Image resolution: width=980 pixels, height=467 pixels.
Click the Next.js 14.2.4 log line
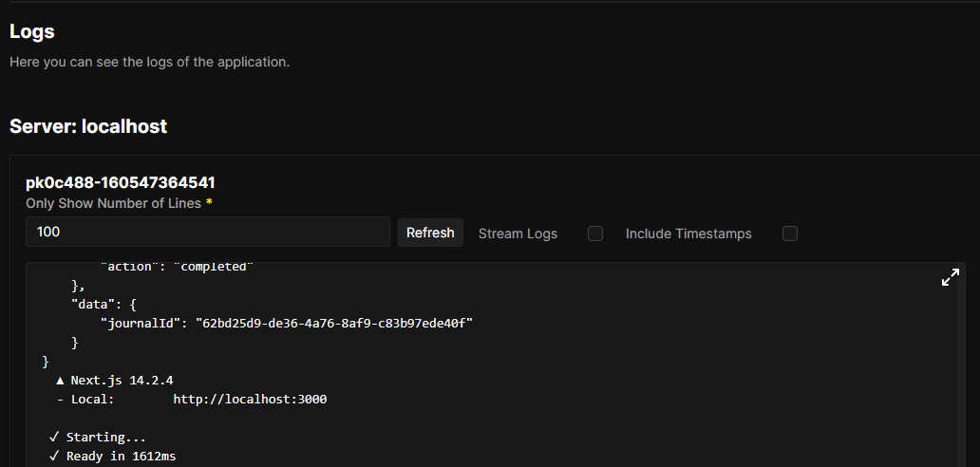click(114, 380)
